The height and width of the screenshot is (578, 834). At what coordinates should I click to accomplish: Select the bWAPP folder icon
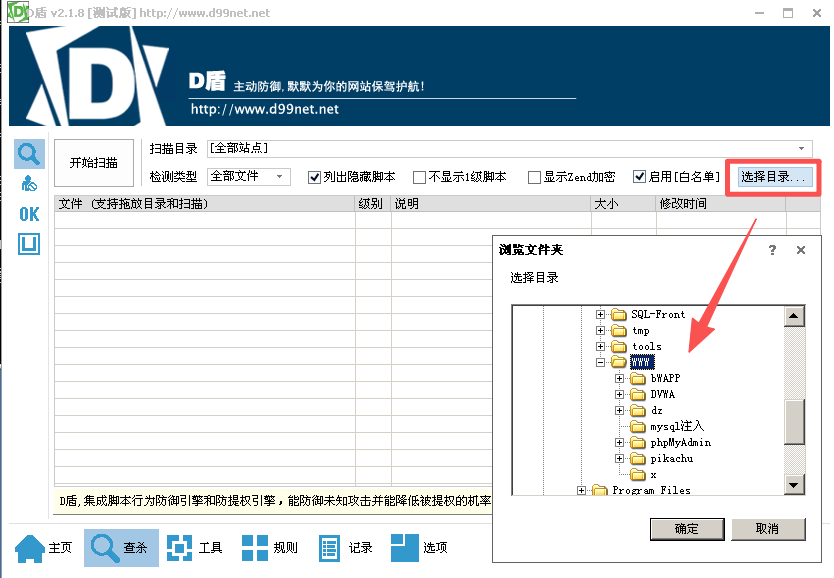click(638, 378)
